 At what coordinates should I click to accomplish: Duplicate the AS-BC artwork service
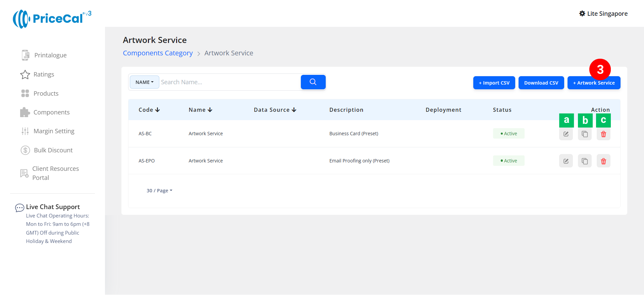click(585, 134)
